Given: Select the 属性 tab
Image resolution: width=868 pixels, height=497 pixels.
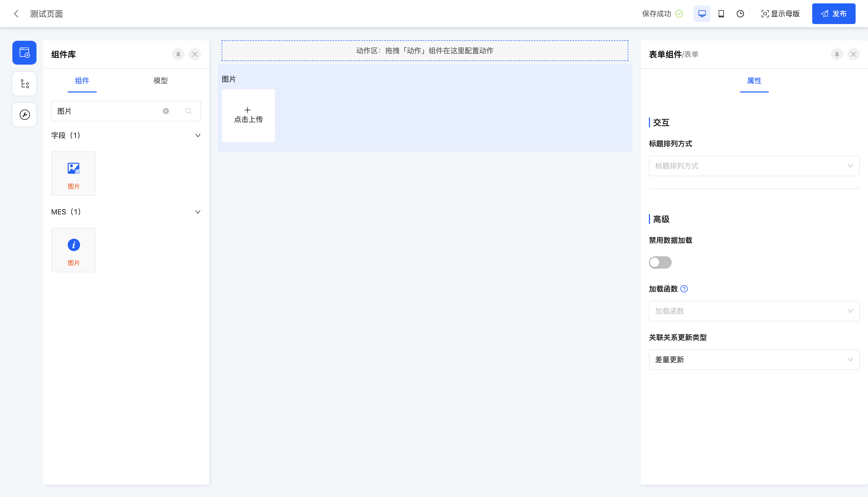Looking at the screenshot, I should click(x=754, y=81).
